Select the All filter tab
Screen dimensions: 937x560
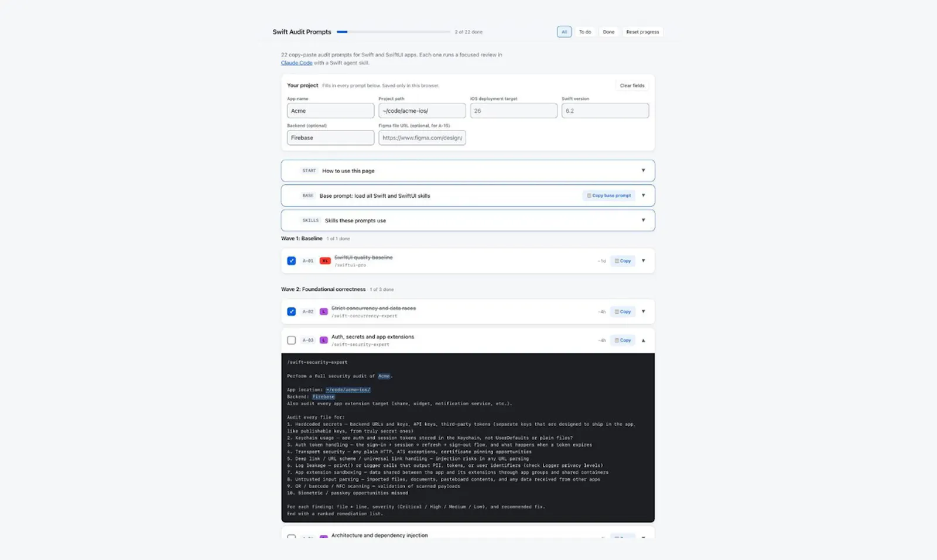[564, 32]
